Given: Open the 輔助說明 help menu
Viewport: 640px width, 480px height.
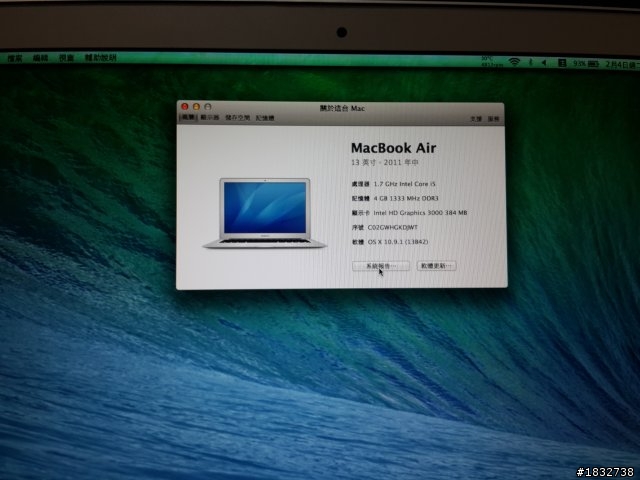Looking at the screenshot, I should [100, 58].
